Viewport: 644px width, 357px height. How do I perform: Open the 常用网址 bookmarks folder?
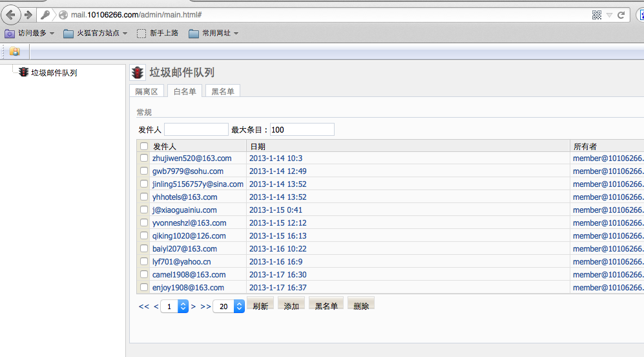213,34
